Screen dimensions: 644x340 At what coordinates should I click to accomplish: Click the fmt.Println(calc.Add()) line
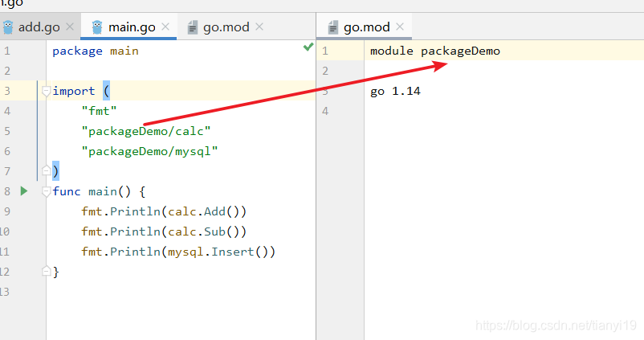(x=164, y=211)
